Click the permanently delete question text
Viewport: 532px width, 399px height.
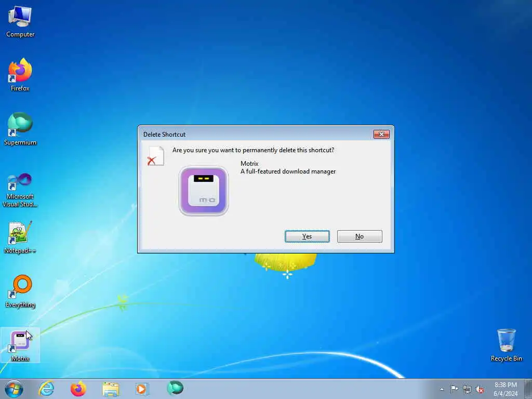[253, 150]
